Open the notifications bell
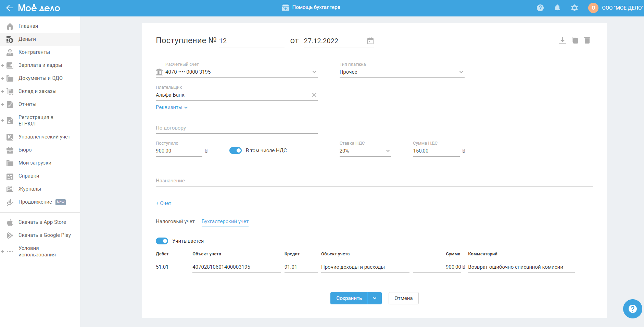This screenshot has height=327, width=644. 557,8
